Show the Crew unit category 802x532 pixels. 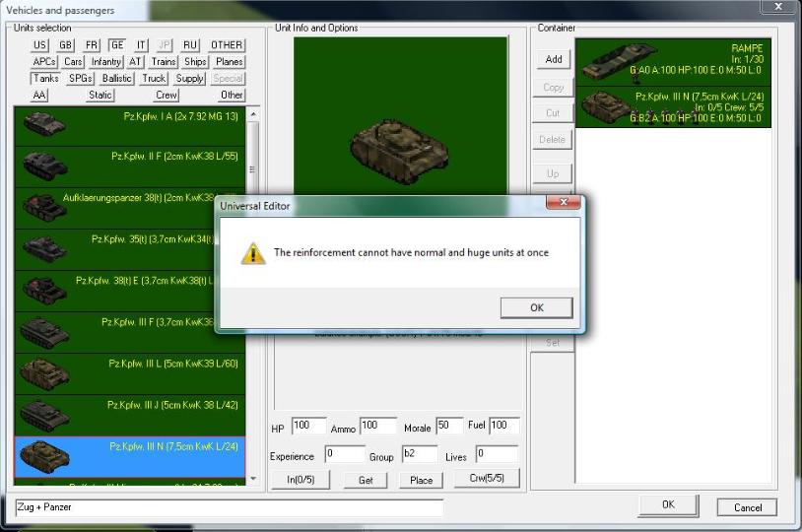[x=167, y=96]
